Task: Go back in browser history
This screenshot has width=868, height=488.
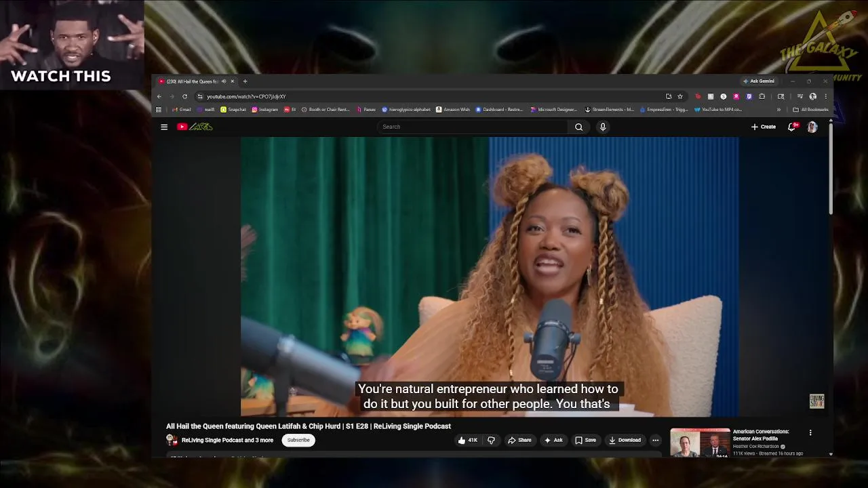Action: click(x=159, y=96)
